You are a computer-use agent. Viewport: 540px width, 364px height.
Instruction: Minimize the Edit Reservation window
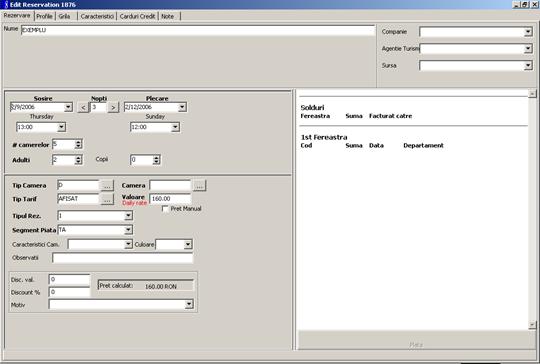tap(516, 4)
